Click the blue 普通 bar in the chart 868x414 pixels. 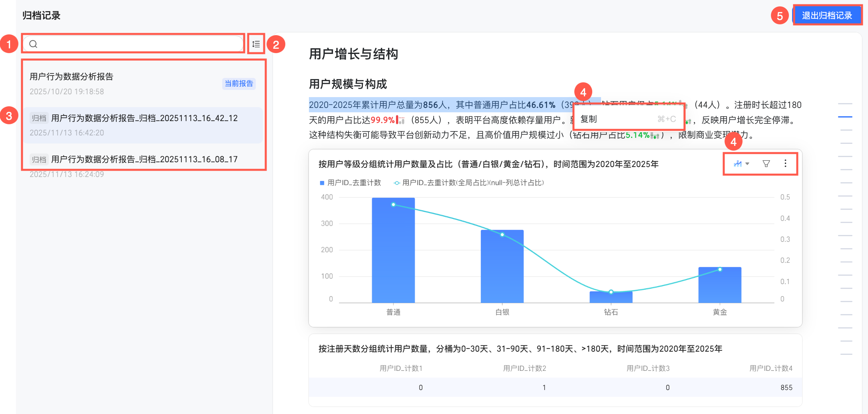[393, 250]
